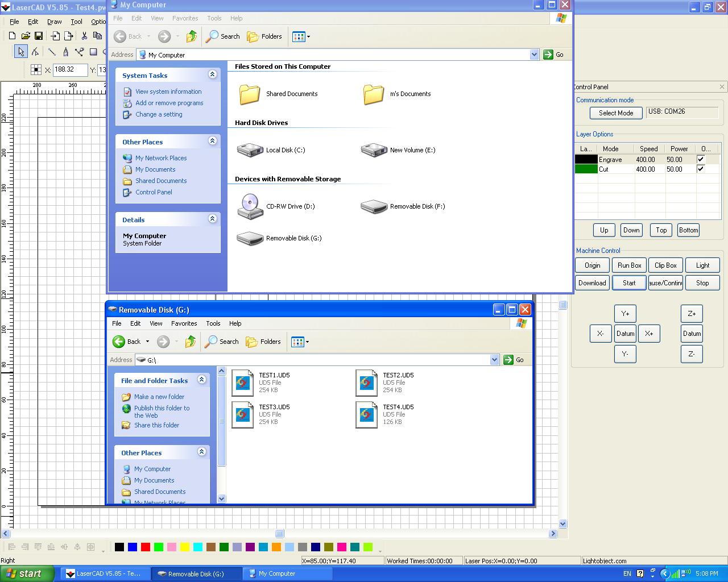This screenshot has width=728, height=582.
Task: Click the Save floppy disk icon
Action: point(39,36)
